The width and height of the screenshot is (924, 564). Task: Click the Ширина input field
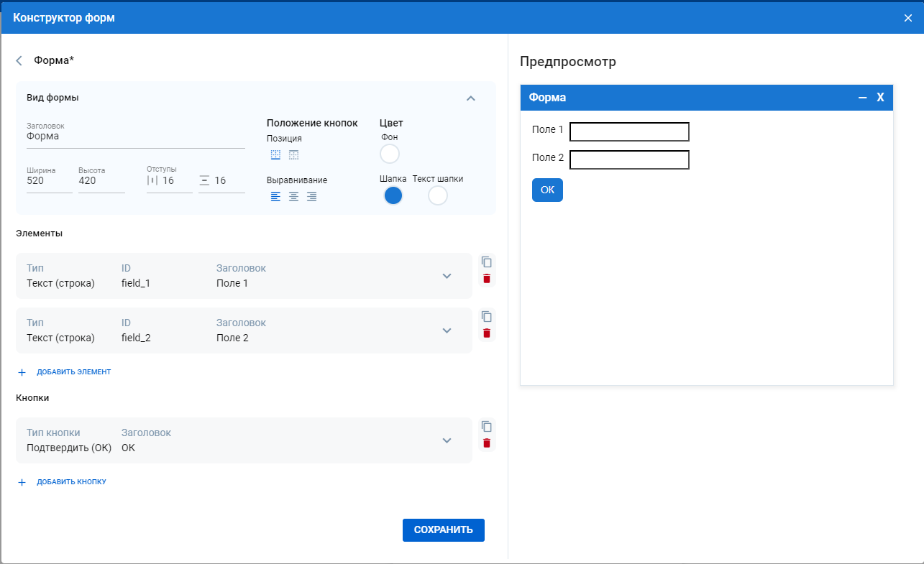(48, 181)
